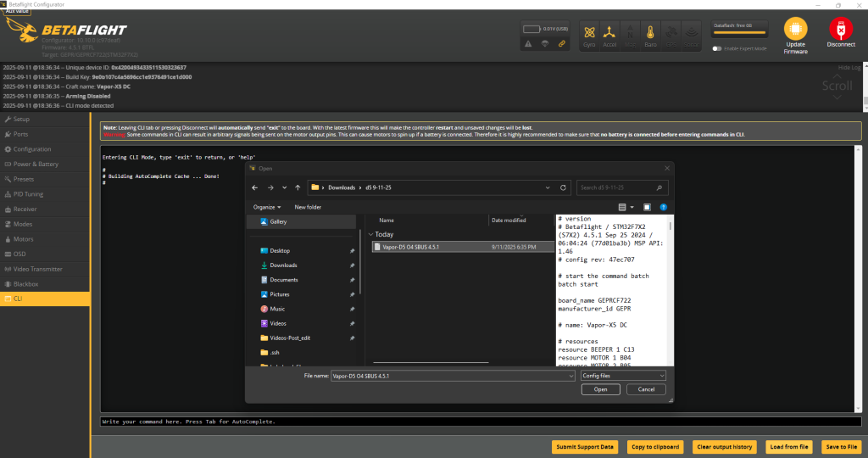
Task: Click the Accel sensor icon
Action: coord(609,36)
